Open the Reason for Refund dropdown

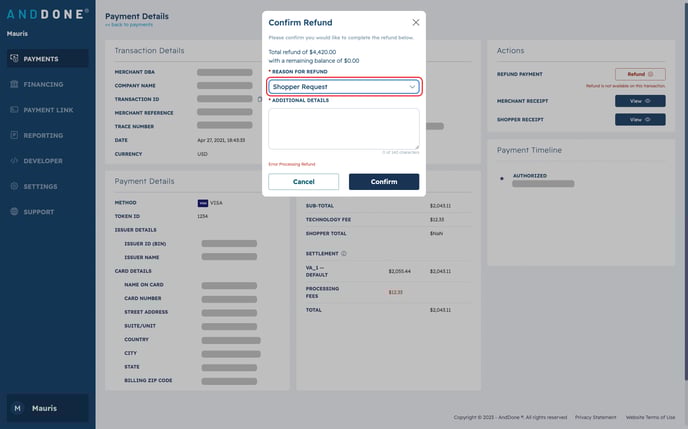(x=344, y=87)
